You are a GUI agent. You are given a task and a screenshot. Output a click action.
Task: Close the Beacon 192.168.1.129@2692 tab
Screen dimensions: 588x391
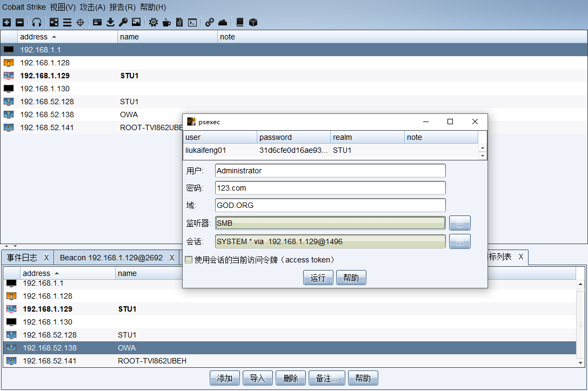[172, 258]
